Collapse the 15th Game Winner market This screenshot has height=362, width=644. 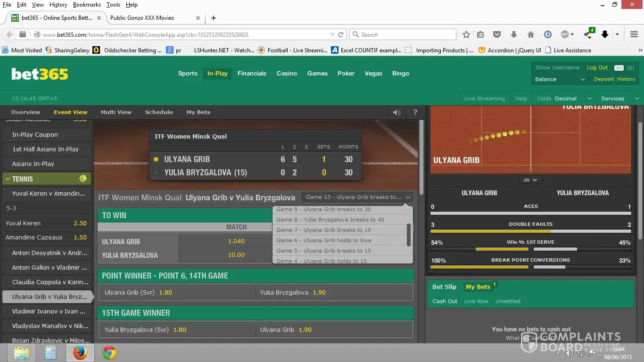256,313
